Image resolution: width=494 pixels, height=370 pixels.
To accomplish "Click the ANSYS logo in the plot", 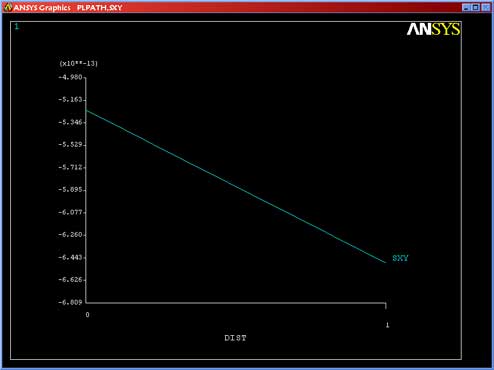I will point(433,29).
